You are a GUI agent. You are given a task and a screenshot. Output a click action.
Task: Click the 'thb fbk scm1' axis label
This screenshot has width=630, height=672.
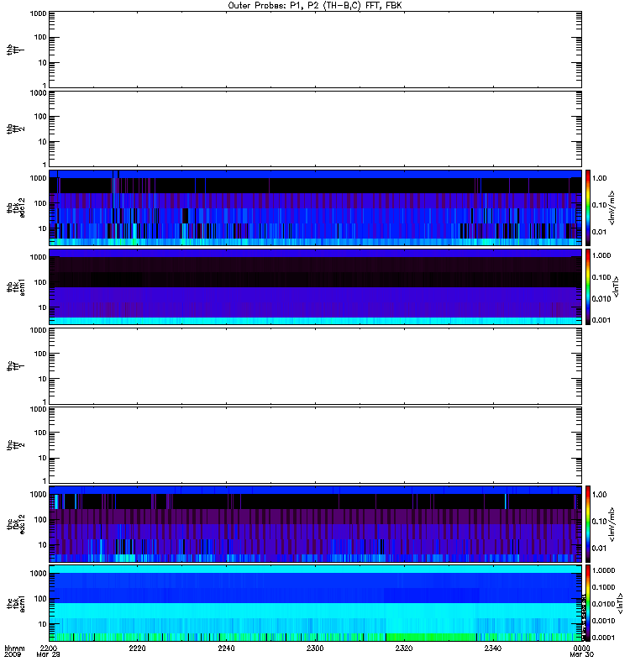tap(15, 287)
